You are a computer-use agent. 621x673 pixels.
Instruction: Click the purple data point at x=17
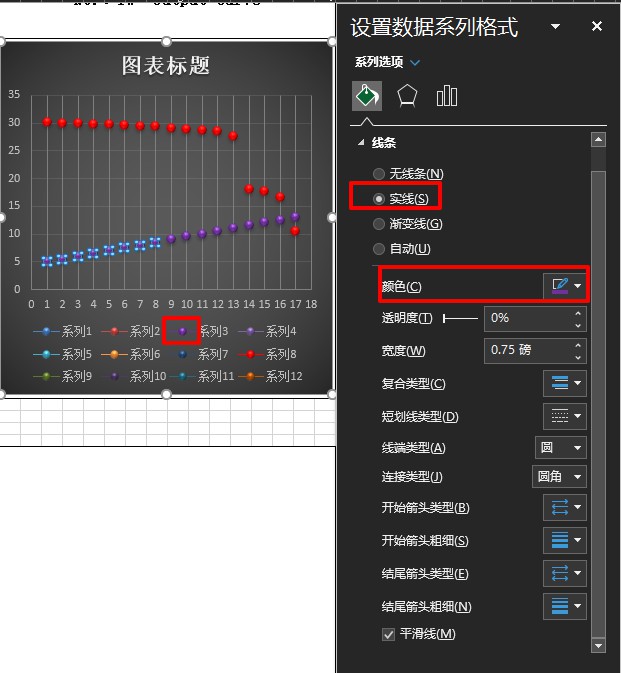point(295,217)
